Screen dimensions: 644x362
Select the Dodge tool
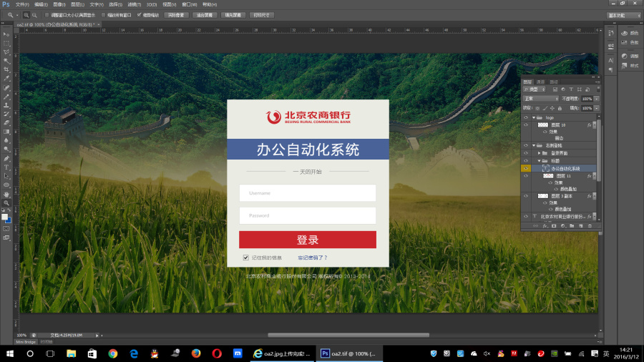[6, 150]
